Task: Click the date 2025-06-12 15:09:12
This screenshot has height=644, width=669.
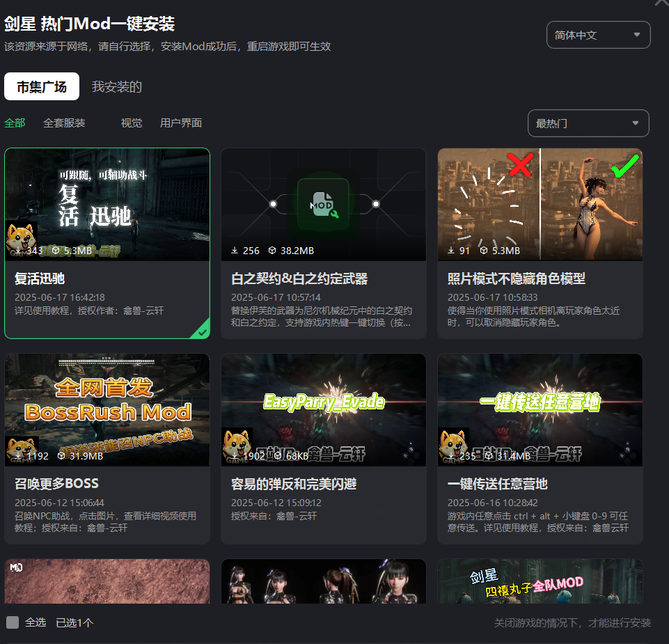Action: (x=276, y=503)
